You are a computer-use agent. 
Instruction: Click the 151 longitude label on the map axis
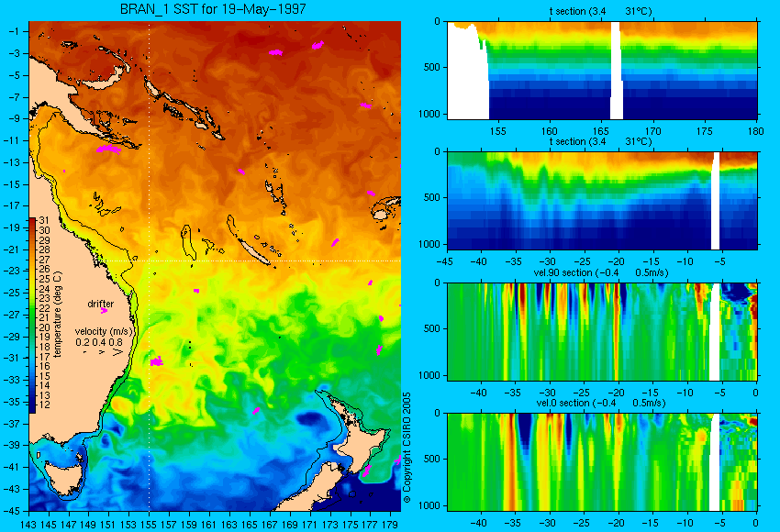(108, 524)
